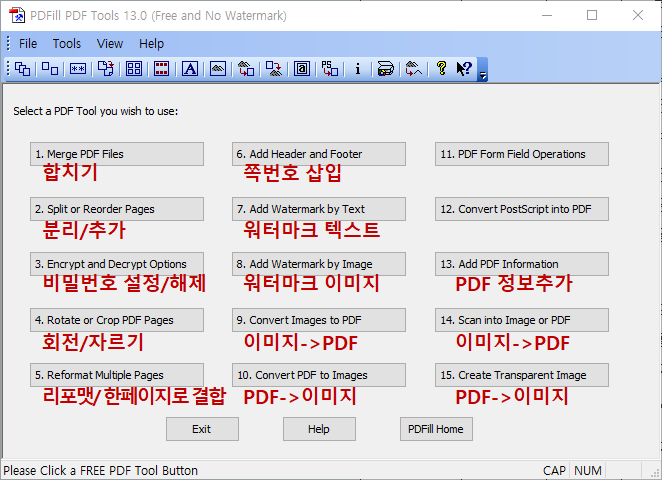
Task: Choose 8. Add Watermark by Image
Action: coord(319,264)
